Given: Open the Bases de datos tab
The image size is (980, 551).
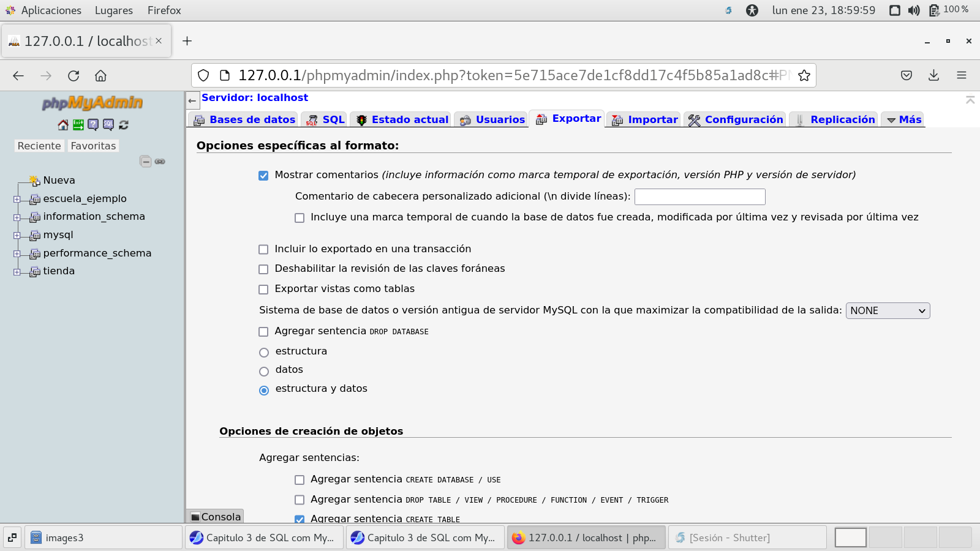Looking at the screenshot, I should (244, 120).
